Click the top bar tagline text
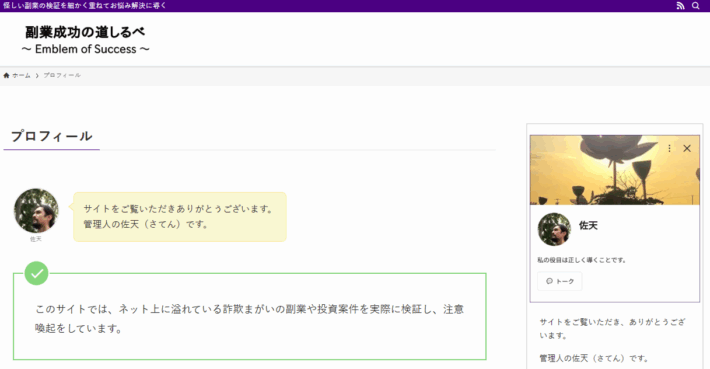710x369 pixels. [85, 5]
